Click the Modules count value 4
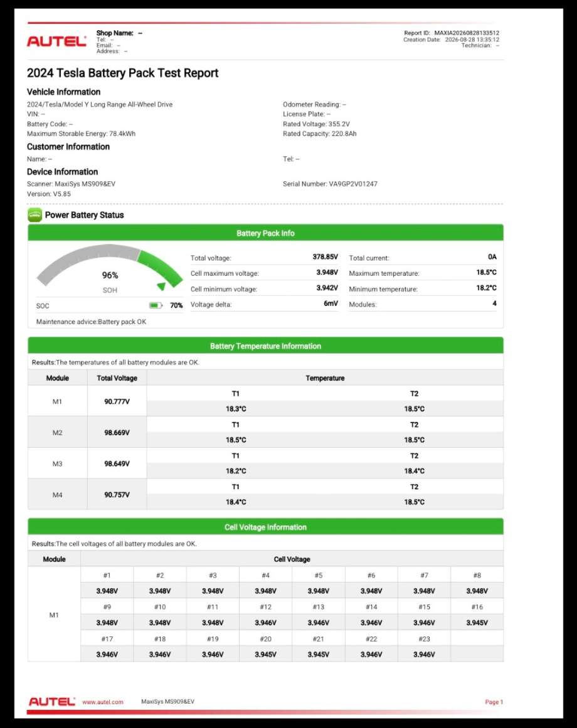The width and height of the screenshot is (577, 728). click(494, 303)
